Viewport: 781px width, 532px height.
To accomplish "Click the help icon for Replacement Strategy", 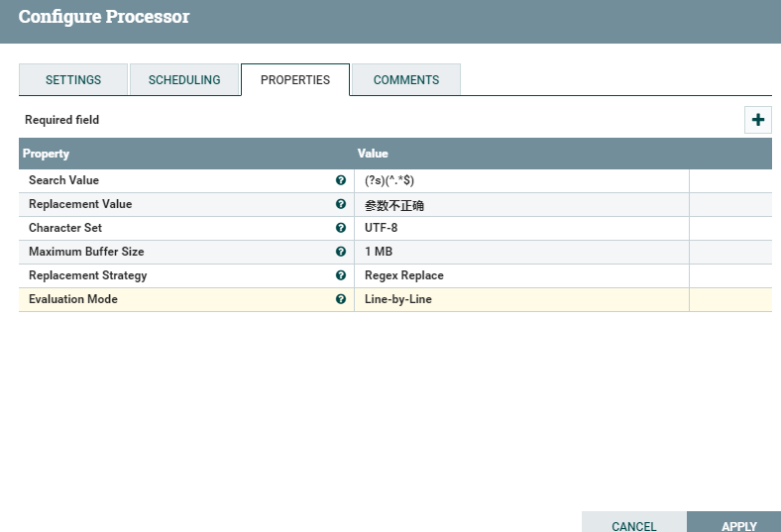I will (341, 275).
